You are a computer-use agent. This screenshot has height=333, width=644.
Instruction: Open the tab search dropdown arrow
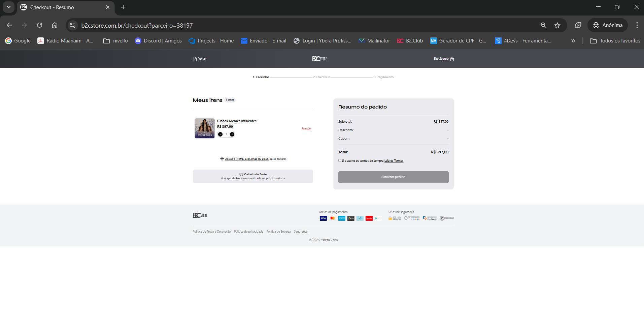(9, 7)
